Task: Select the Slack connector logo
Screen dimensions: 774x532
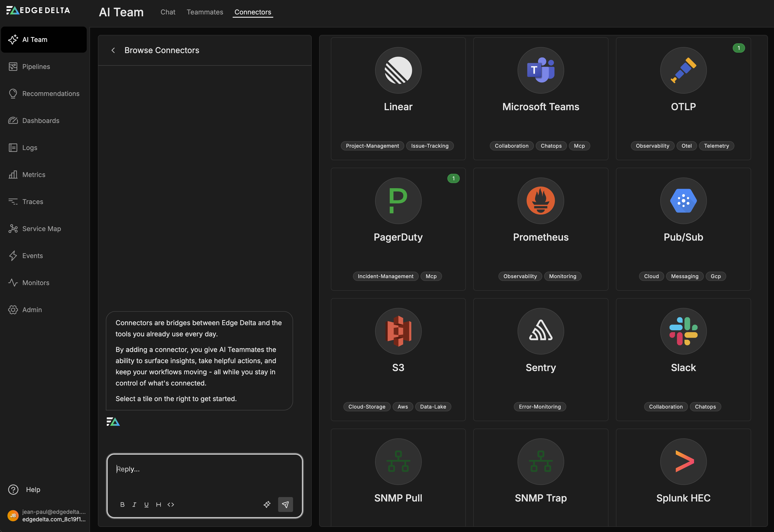Action: [683, 331]
